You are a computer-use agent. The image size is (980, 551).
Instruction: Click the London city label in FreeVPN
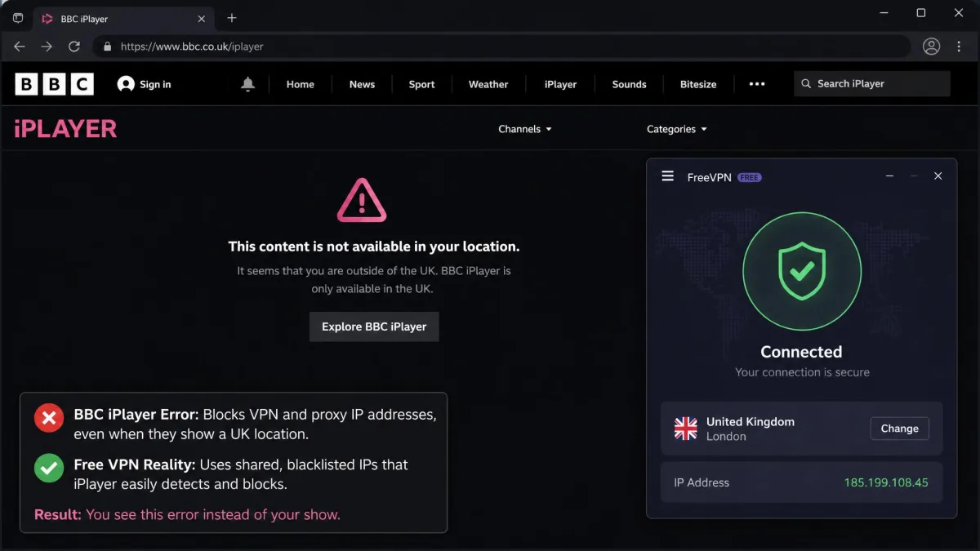[726, 437]
